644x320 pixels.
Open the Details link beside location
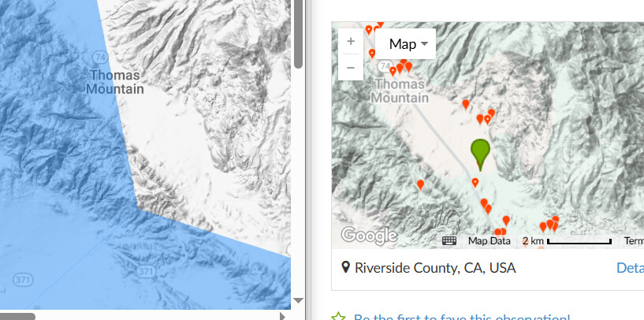coord(630,268)
